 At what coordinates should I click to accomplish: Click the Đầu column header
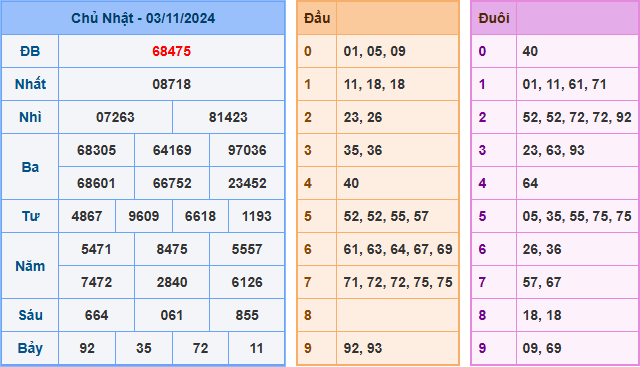click(317, 18)
